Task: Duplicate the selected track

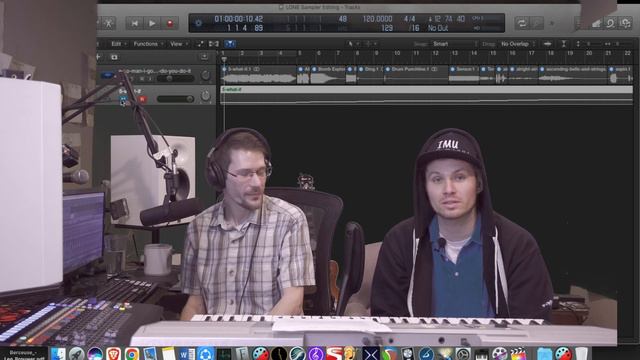Action: click(x=114, y=57)
